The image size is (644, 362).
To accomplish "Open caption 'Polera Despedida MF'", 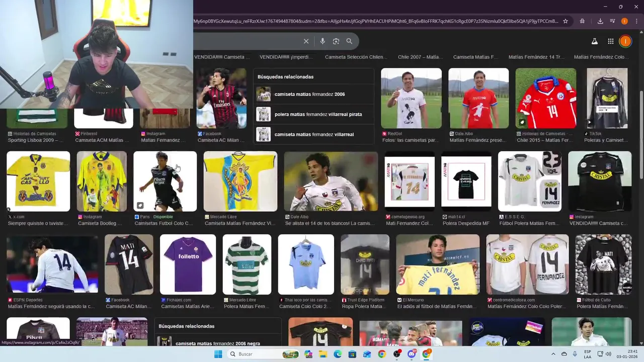I will (x=466, y=223).
